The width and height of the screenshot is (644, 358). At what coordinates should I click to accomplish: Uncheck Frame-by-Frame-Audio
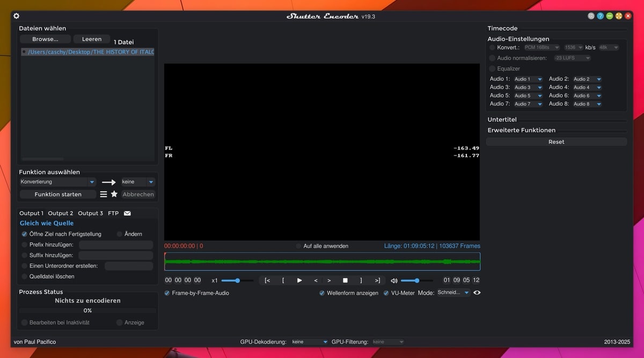[x=167, y=293]
